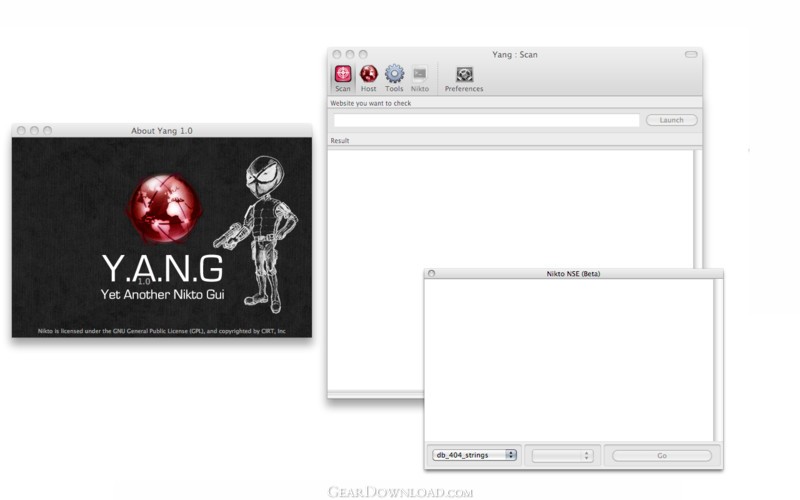Click the Nikto NSE empty text area

[569, 360]
